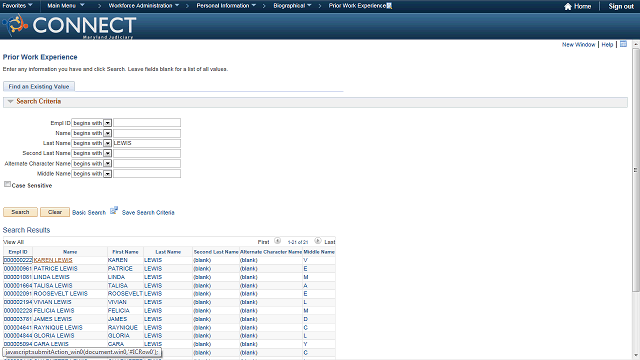640x360 pixels.
Task: Open Second Last Name operator dropdown
Action: (107, 153)
